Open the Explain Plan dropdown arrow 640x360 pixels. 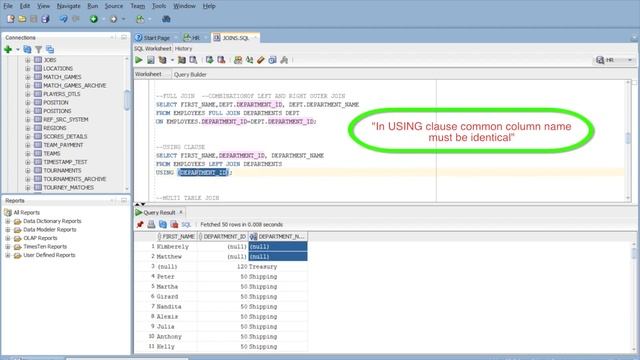(172, 60)
